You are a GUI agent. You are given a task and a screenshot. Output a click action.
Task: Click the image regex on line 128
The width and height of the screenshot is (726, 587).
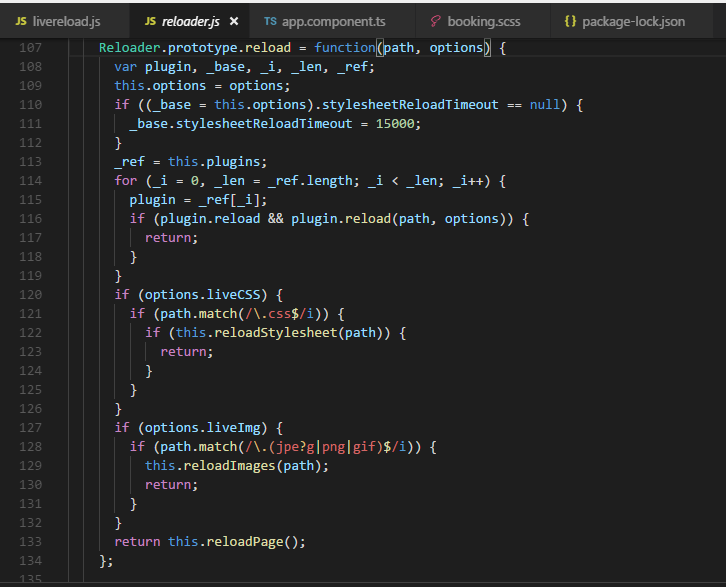point(326,446)
